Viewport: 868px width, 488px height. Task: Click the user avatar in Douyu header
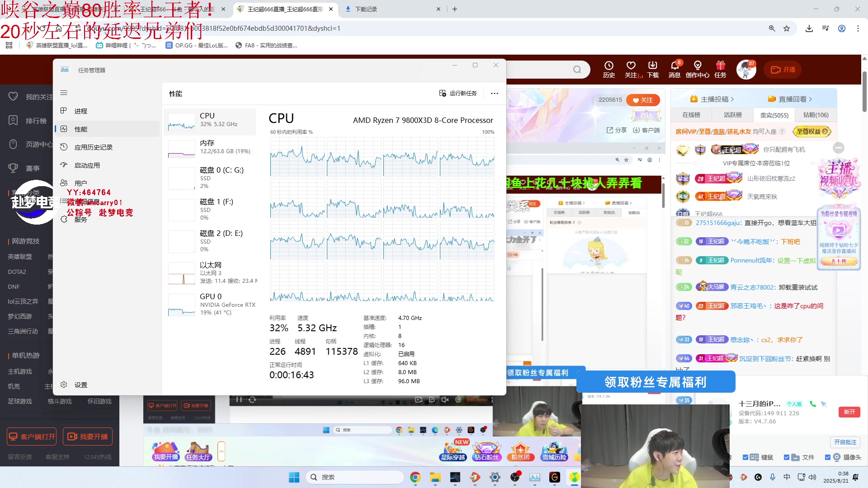(746, 70)
